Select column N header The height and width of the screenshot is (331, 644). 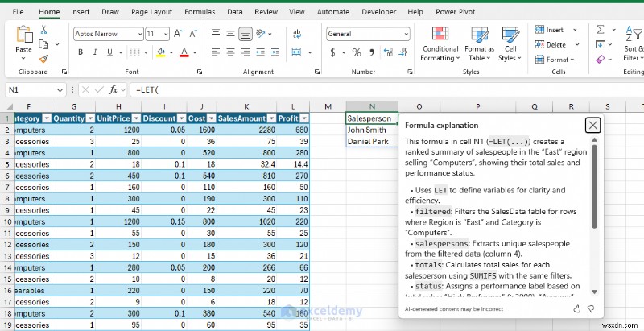click(x=372, y=107)
